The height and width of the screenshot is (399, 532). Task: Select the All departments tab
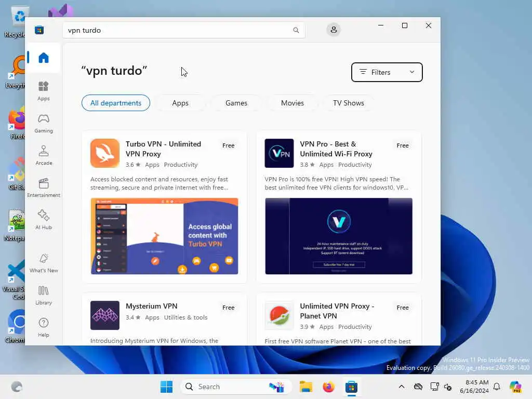[116, 103]
